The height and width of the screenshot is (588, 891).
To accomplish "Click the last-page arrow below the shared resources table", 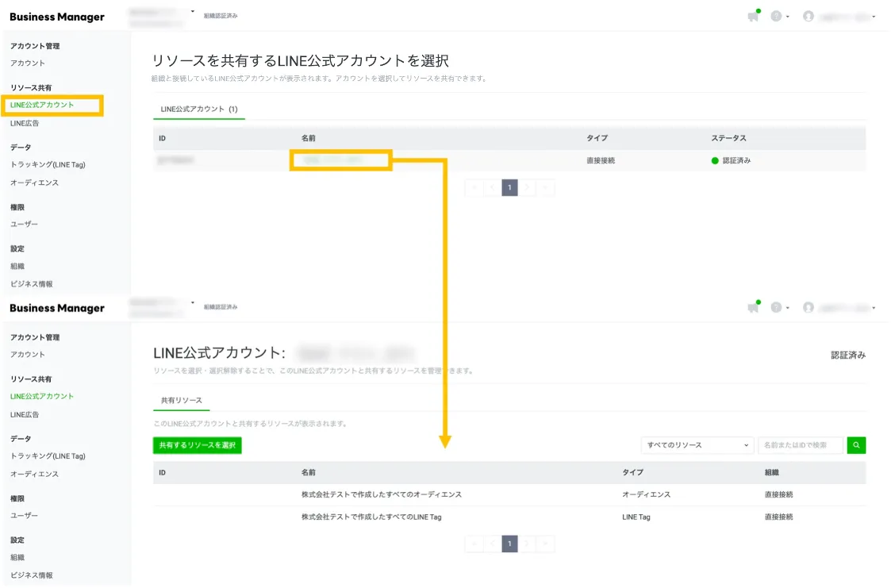I will point(546,544).
